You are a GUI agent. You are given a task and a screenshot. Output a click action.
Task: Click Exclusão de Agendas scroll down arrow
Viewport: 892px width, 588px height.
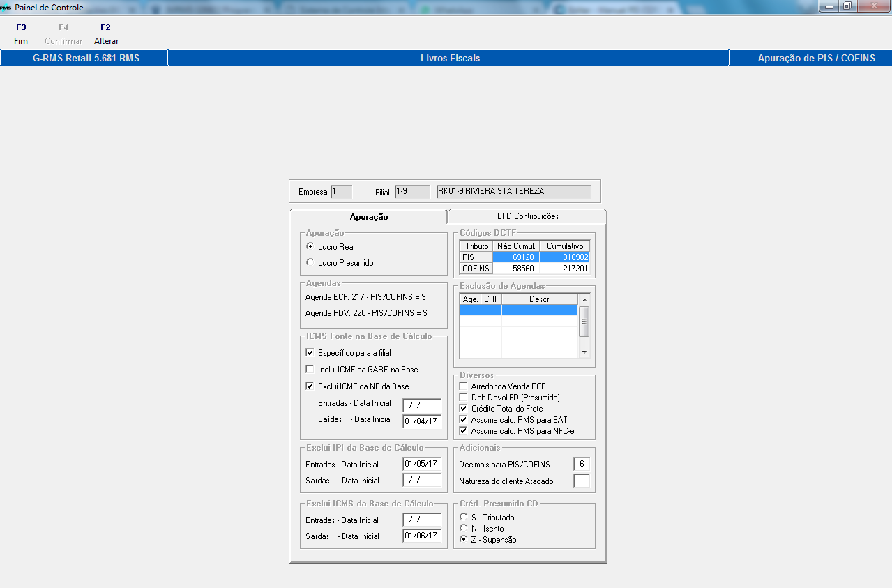coord(584,352)
